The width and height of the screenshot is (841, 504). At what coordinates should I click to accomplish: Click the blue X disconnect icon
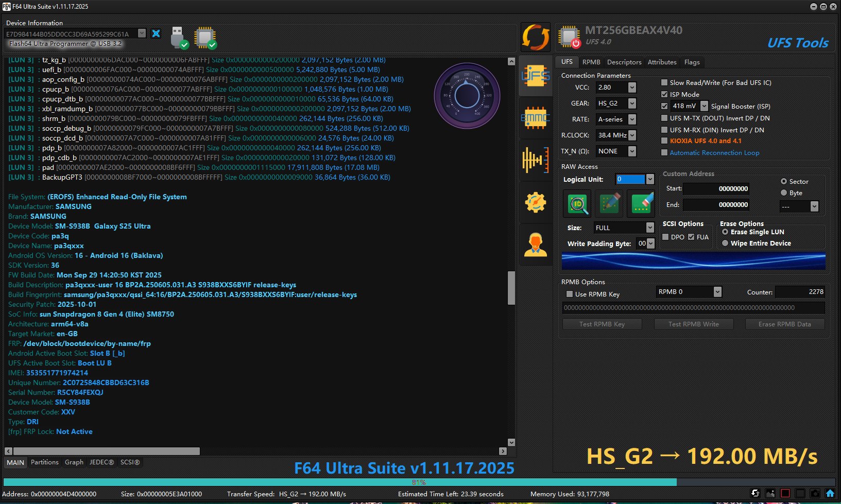156,33
